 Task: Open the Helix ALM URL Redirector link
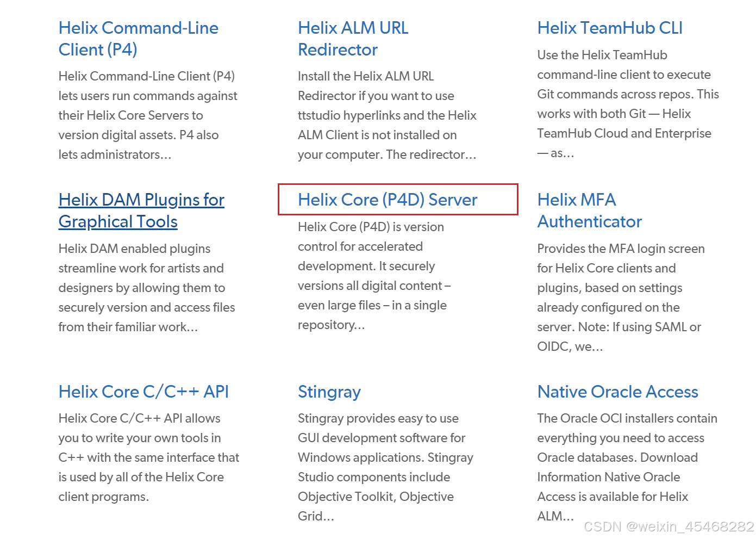coord(353,39)
